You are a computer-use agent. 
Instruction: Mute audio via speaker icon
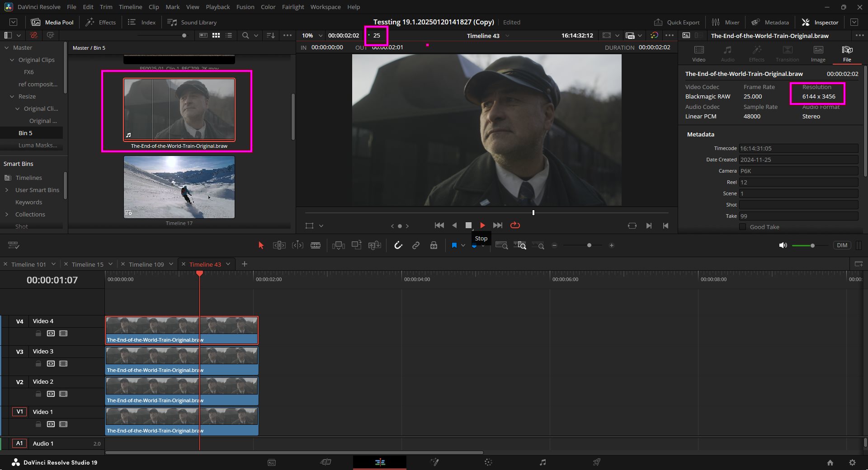[x=783, y=245]
